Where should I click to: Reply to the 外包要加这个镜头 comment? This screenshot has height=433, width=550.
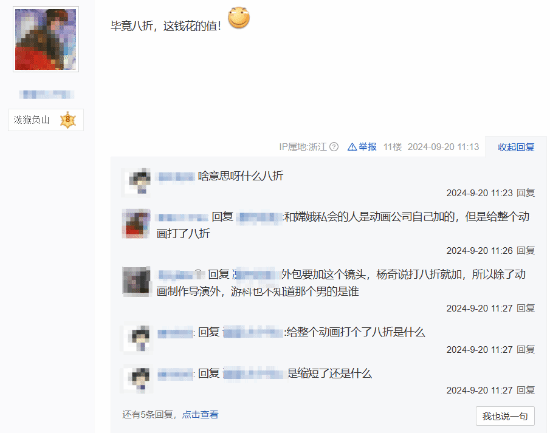pyautogui.click(x=525, y=308)
